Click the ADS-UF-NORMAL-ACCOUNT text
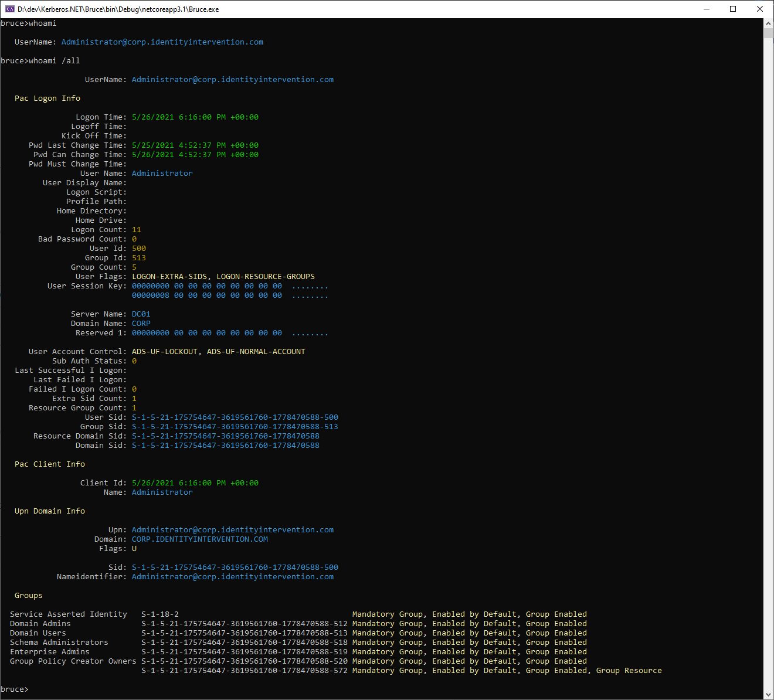 [256, 352]
